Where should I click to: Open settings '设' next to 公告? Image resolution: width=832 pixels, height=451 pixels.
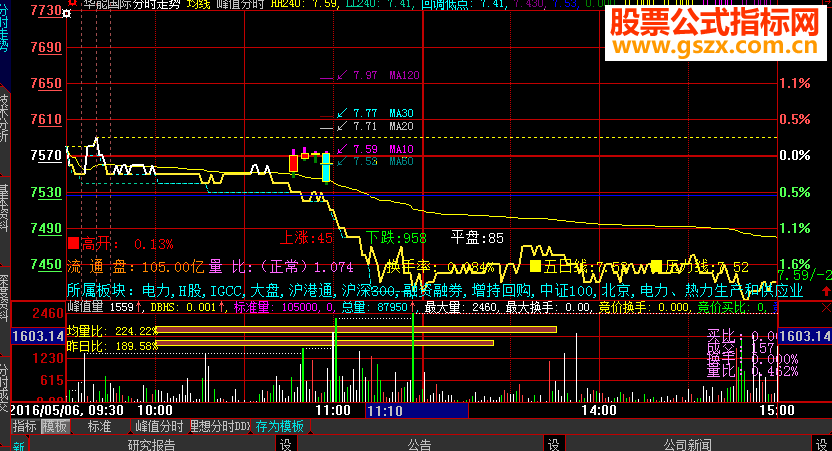pyautogui.click(x=553, y=444)
